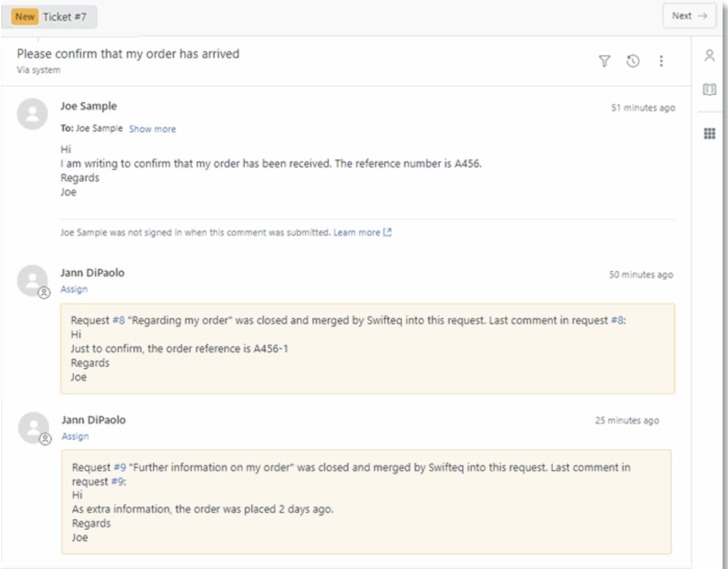The image size is (728, 569).
Task: Click the Via system label
Action: (x=38, y=70)
